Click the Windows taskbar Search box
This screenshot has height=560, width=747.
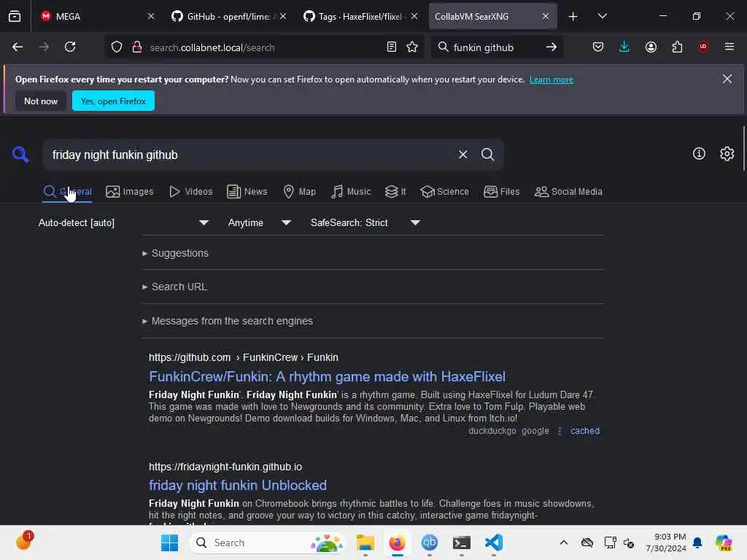[x=268, y=542]
